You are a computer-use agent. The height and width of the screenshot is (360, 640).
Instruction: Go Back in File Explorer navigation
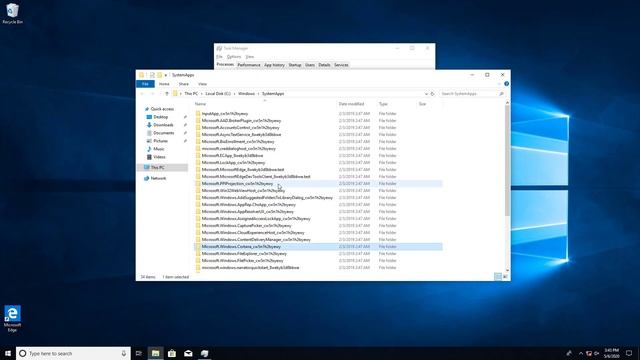(x=142, y=93)
